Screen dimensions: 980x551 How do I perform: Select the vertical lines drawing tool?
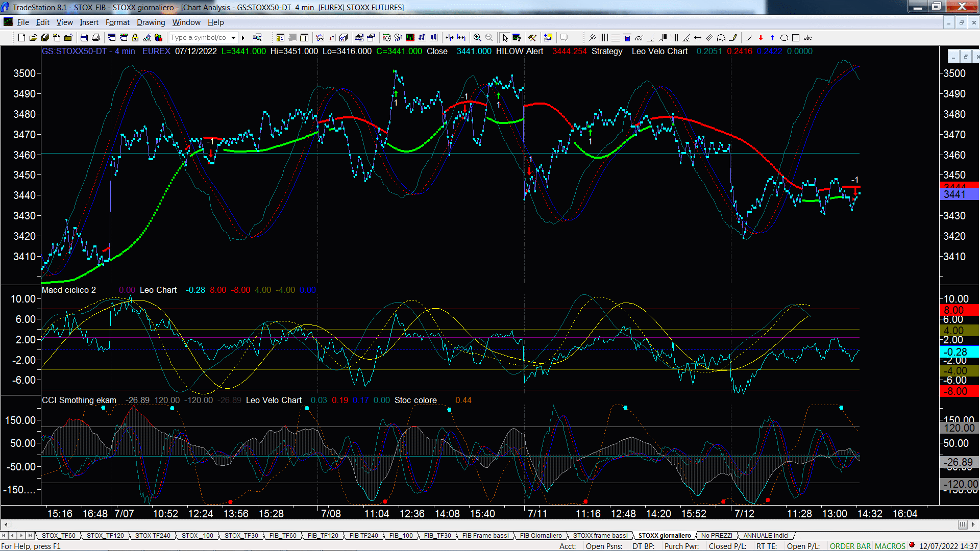click(603, 38)
